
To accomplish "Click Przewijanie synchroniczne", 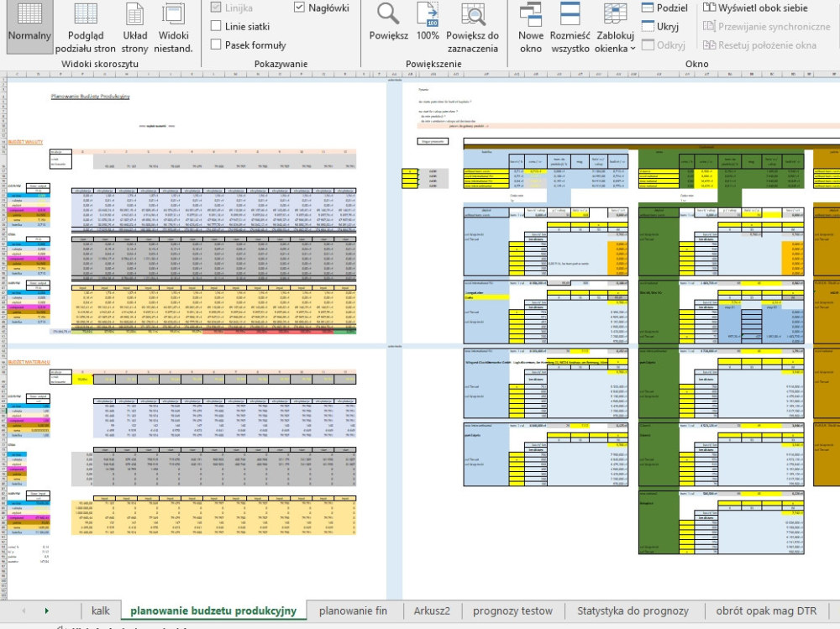I will 767,26.
